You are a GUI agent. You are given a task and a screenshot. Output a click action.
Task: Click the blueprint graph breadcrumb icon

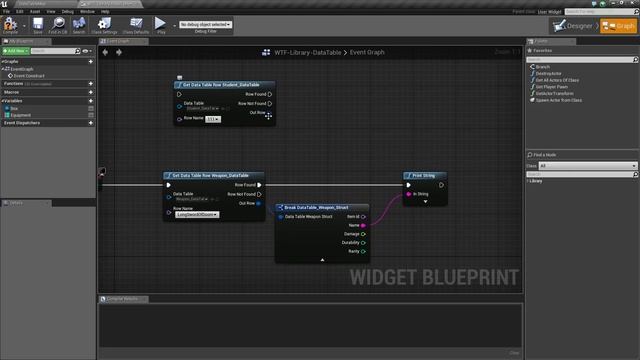click(266, 52)
